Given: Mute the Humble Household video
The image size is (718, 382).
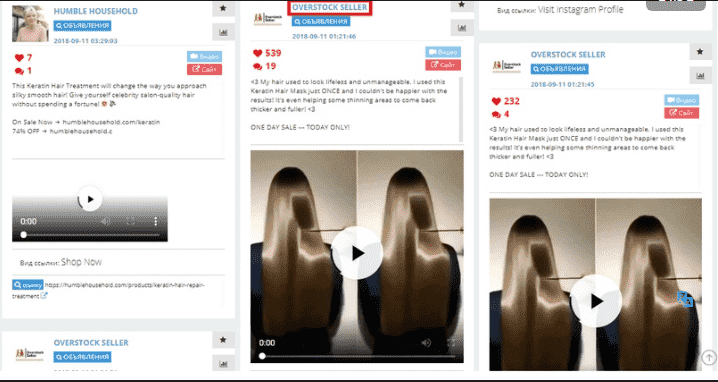Looking at the screenshot, I should pos(105,221).
